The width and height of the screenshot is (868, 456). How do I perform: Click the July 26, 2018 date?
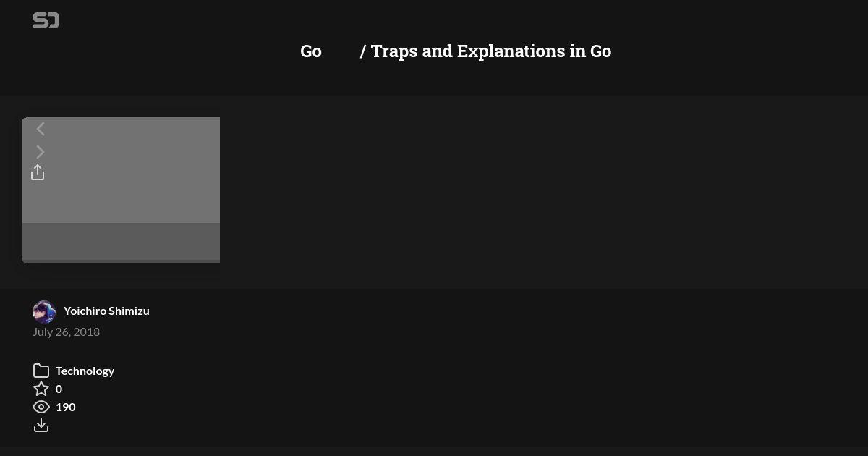(66, 332)
